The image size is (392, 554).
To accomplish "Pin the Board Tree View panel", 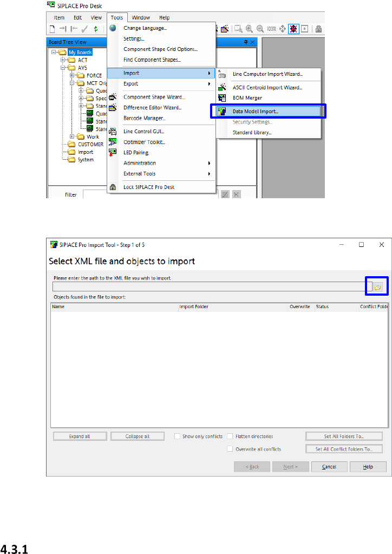I will (246, 42).
